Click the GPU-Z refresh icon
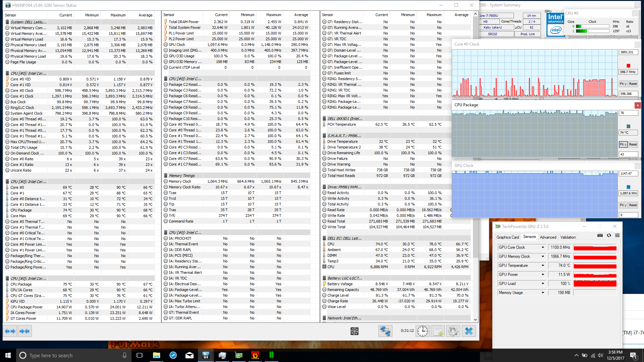Image resolution: width=644 pixels, height=362 pixels. tap(609, 236)
